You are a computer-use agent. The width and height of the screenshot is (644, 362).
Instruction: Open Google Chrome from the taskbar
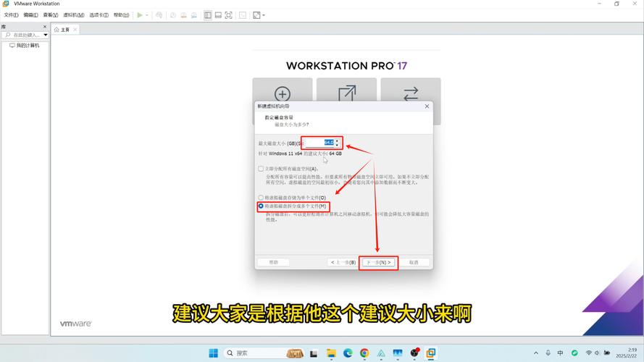click(364, 353)
